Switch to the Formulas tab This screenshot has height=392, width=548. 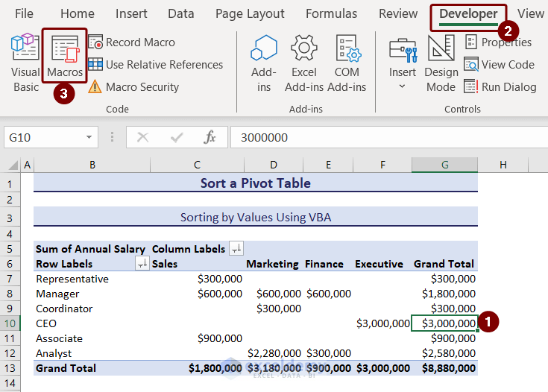[x=331, y=13]
